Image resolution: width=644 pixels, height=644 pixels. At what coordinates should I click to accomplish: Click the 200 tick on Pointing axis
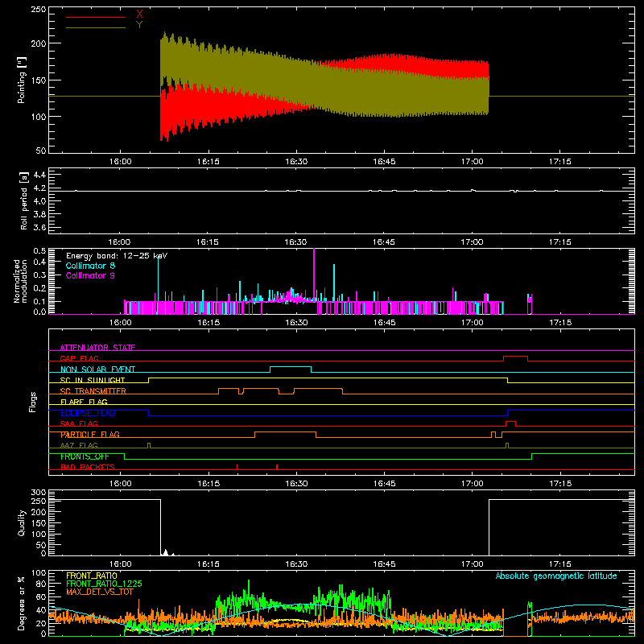pos(39,43)
